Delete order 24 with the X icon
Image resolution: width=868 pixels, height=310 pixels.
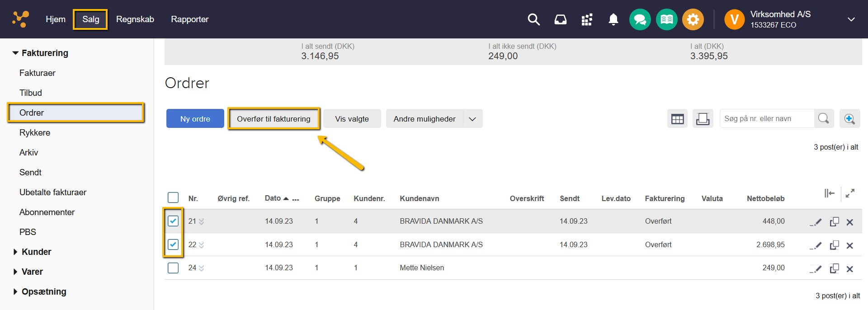pyautogui.click(x=849, y=269)
